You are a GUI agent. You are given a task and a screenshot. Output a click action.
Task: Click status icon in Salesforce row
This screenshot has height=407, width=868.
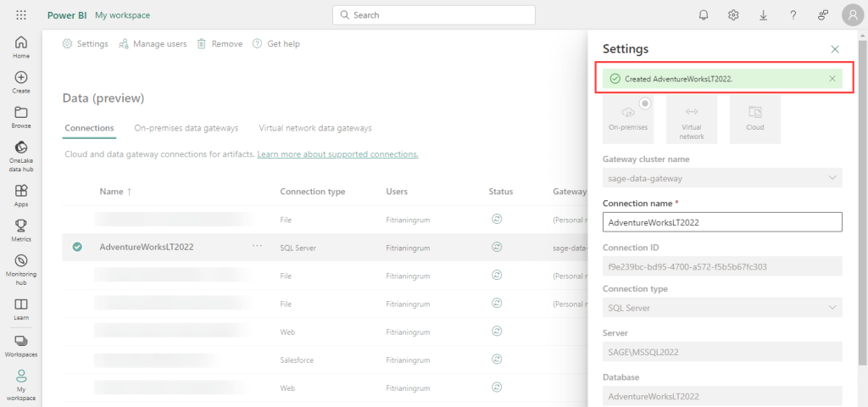497,359
